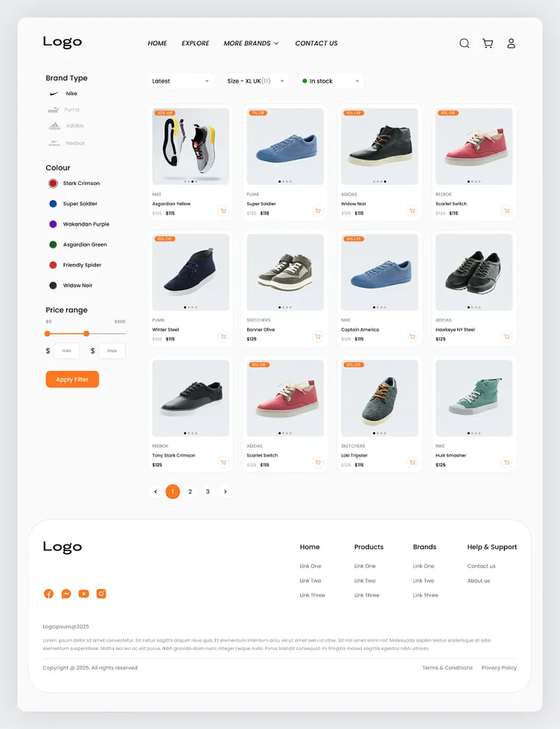Screen dimensions: 560x729
Task: Open Terms & Conditions link
Action: pyautogui.click(x=448, y=668)
